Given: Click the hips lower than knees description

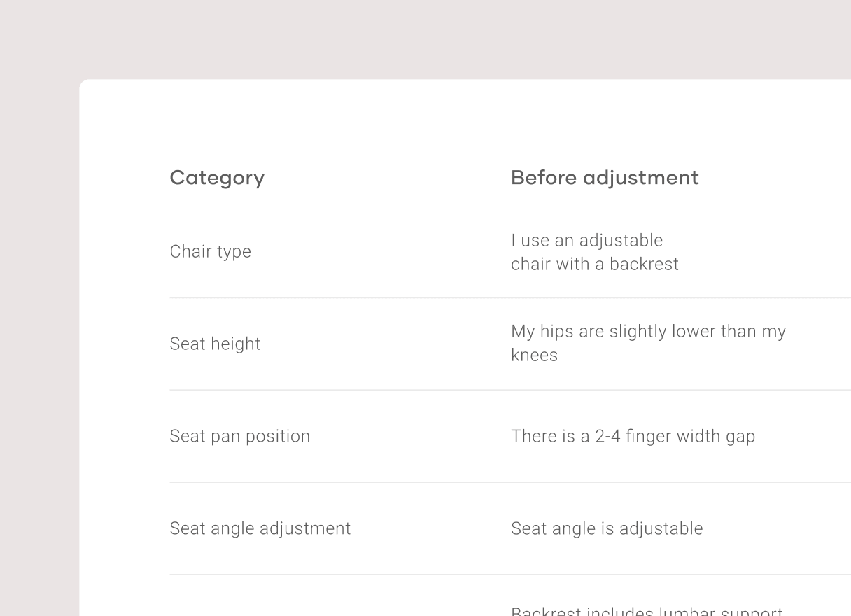Looking at the screenshot, I should coord(648,343).
